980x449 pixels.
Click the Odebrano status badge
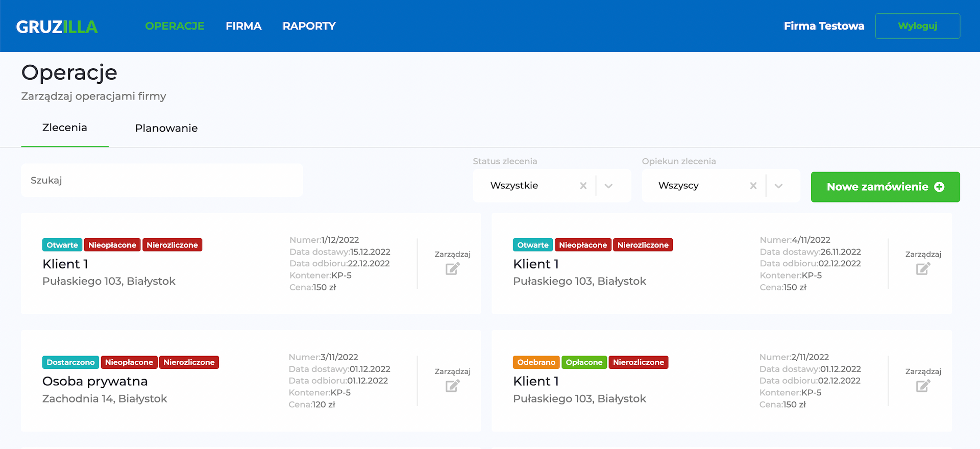click(536, 362)
